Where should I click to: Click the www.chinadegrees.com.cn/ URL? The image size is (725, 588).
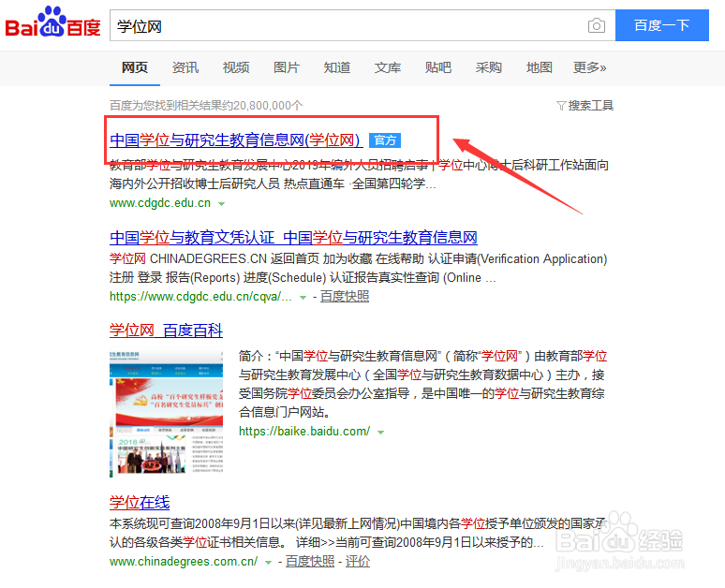[184, 561]
